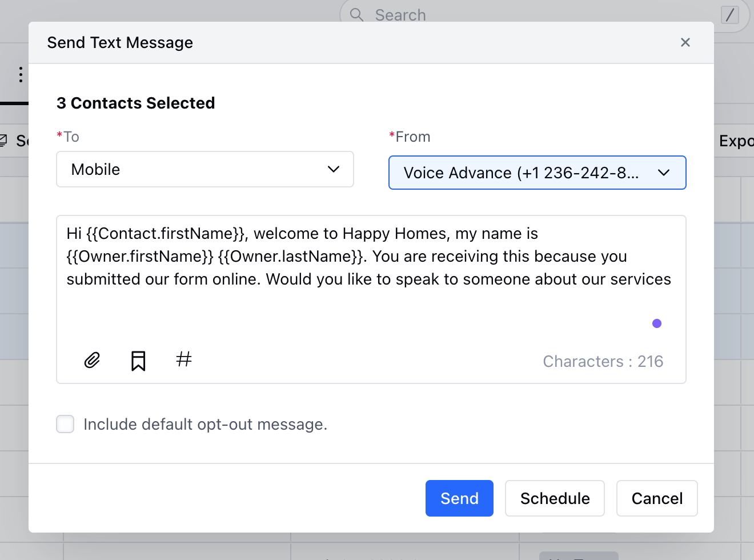
Task: Click the Characters : 216 counter
Action: click(x=603, y=361)
